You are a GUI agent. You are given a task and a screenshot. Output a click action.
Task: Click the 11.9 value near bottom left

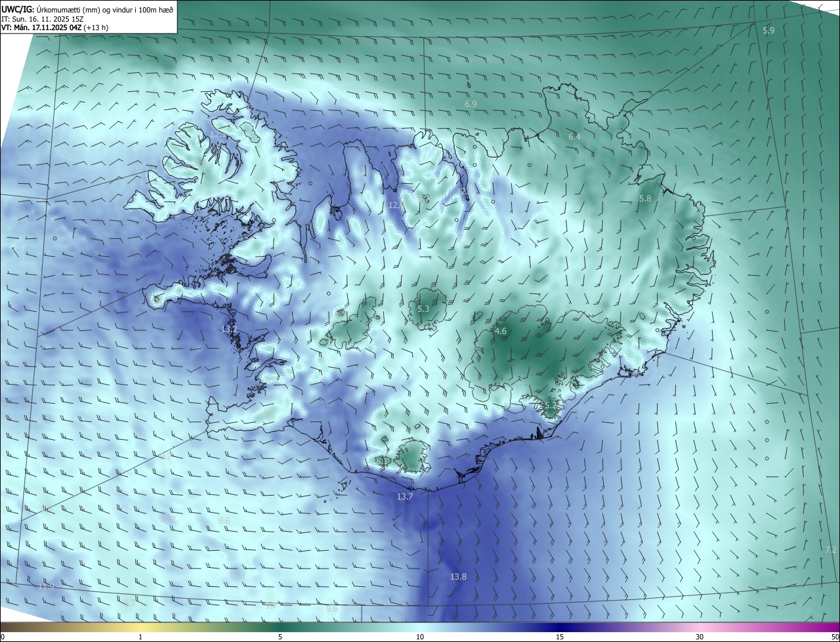point(46,586)
